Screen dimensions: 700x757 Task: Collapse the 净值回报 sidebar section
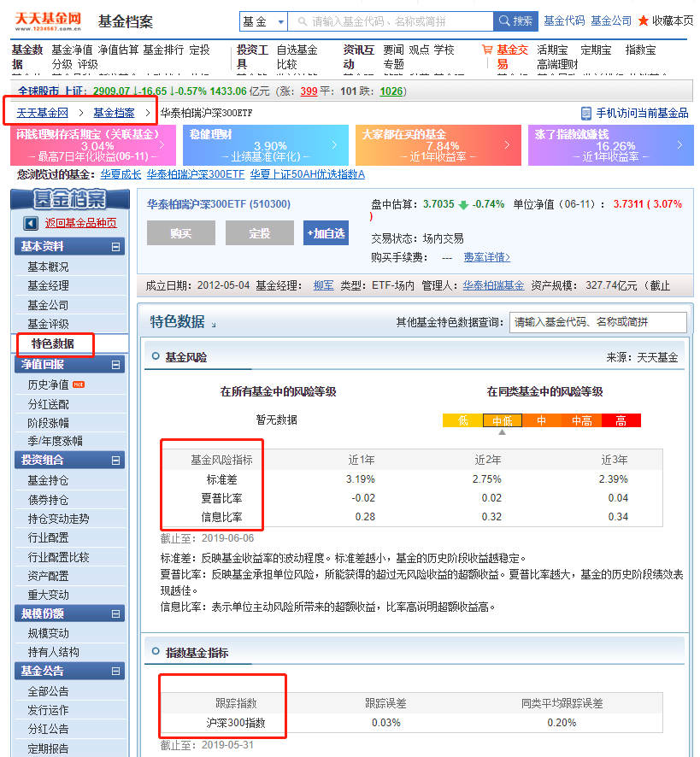115,366
